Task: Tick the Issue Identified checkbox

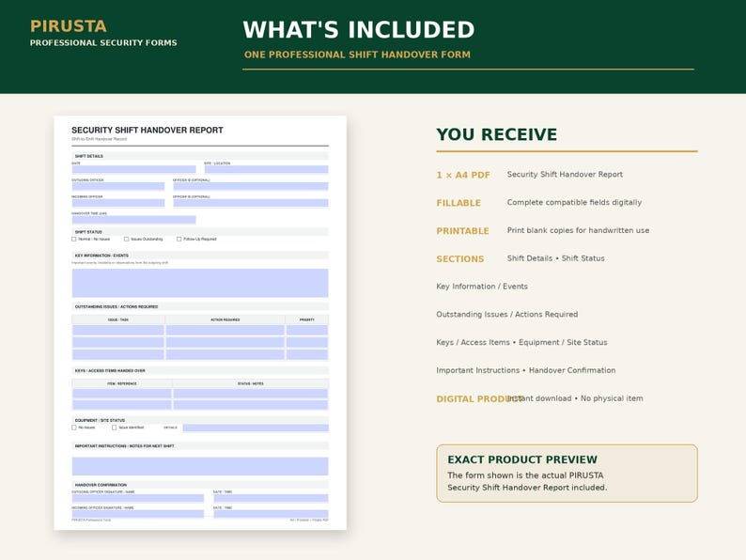Action: (115, 428)
